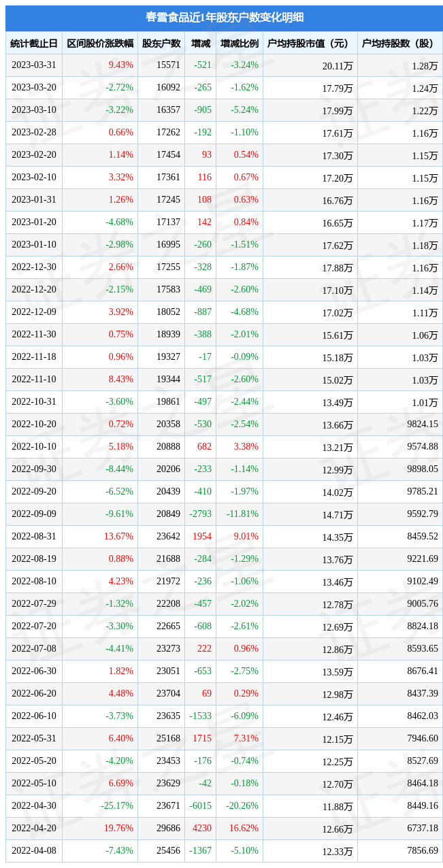Select the 增减比例 column header
Image resolution: width=443 pixels, height=868 pixels.
tap(240, 44)
